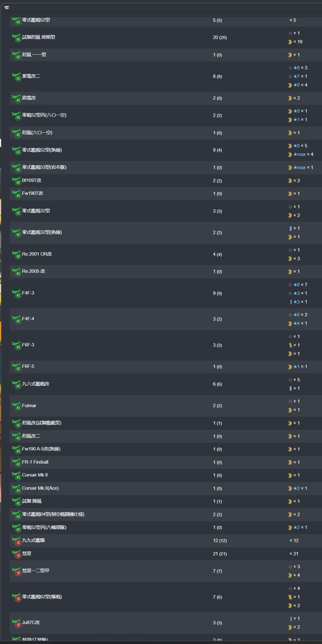Click the fighter icon next to F4F-3
The height and width of the screenshot is (644, 322).
click(16, 293)
